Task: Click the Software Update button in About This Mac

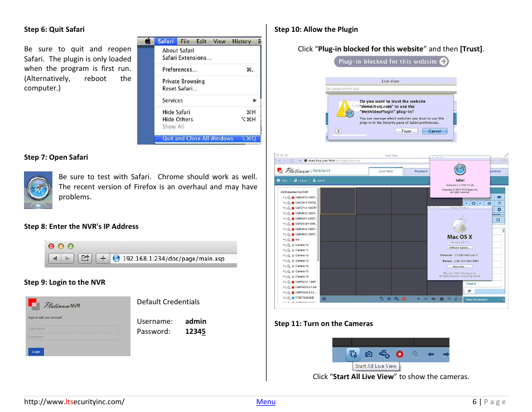Action: (460, 248)
